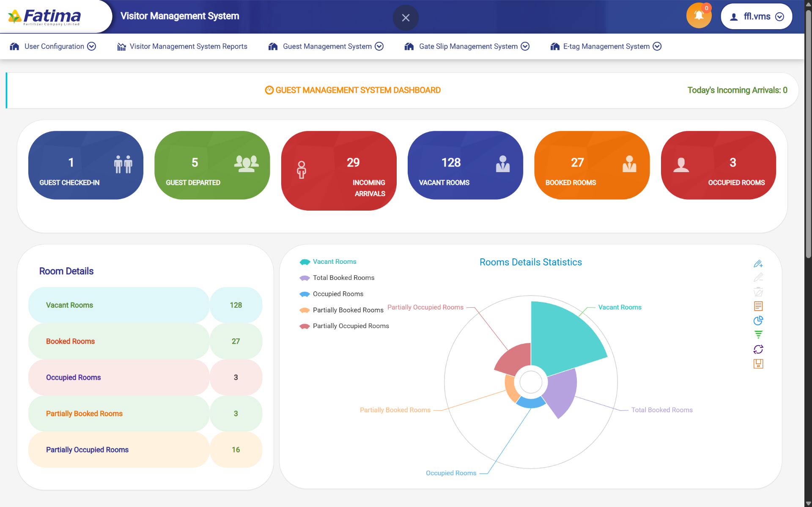Open the orange report document icon on the chart toolbar

coord(759,306)
